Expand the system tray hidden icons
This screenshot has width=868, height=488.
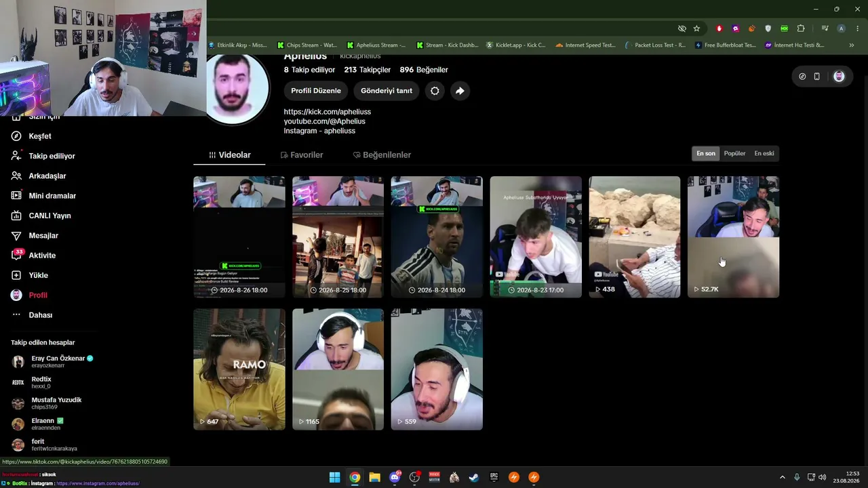[782, 477]
